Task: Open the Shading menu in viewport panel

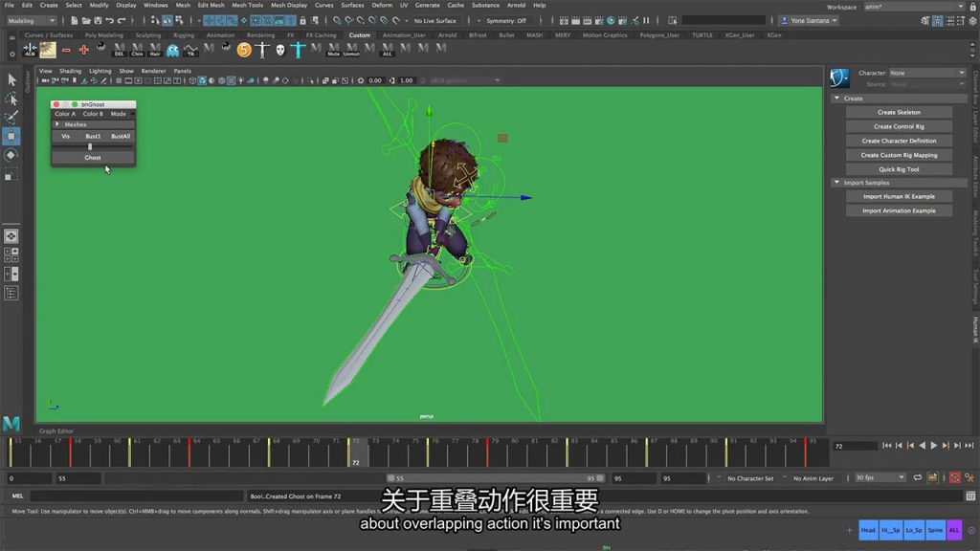Action: (70, 71)
